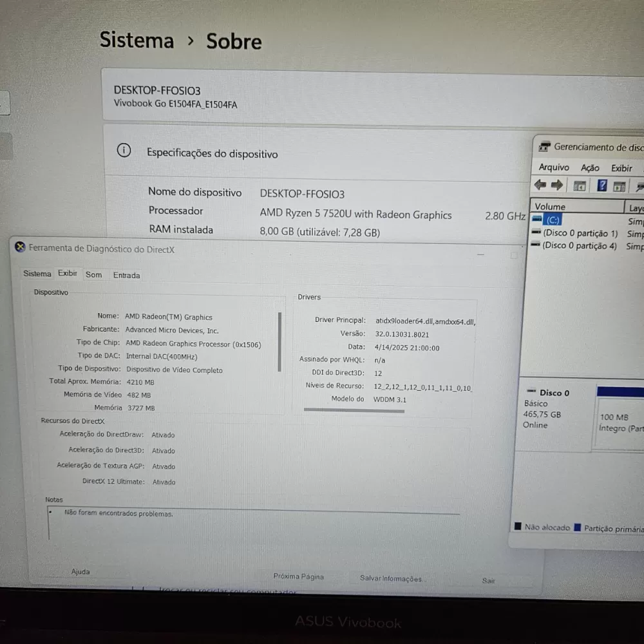Click the forward arrow in Disk Management toolbar

point(558,185)
